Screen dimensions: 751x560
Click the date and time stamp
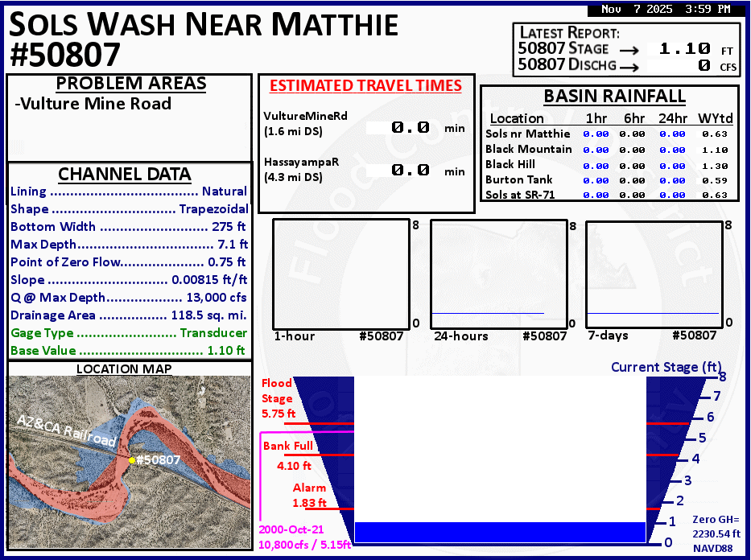point(665,10)
